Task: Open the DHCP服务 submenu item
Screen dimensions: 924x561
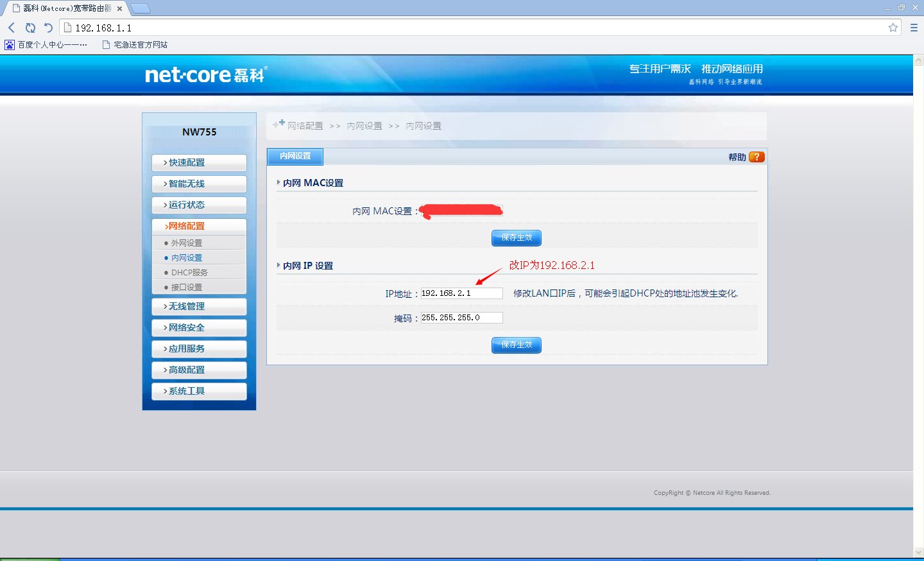Action: 189,273
